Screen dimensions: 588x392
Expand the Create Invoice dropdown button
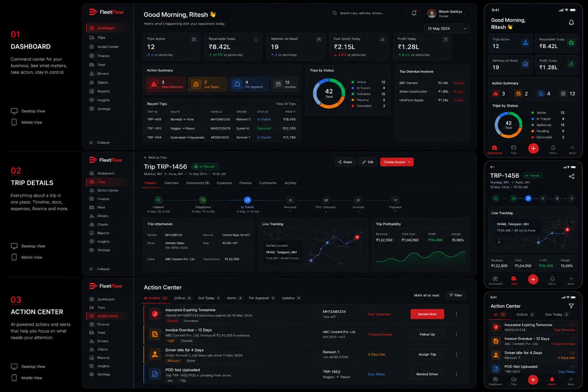409,162
